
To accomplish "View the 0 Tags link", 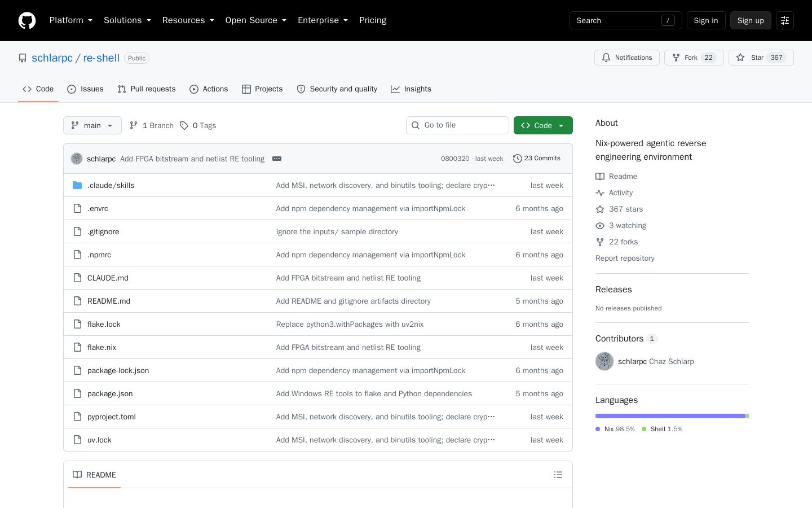I will (198, 125).
